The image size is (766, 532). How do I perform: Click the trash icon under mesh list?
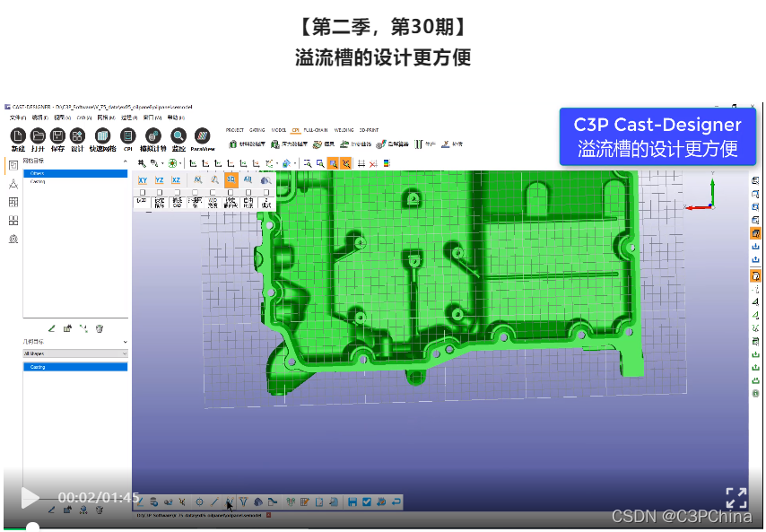[100, 328]
